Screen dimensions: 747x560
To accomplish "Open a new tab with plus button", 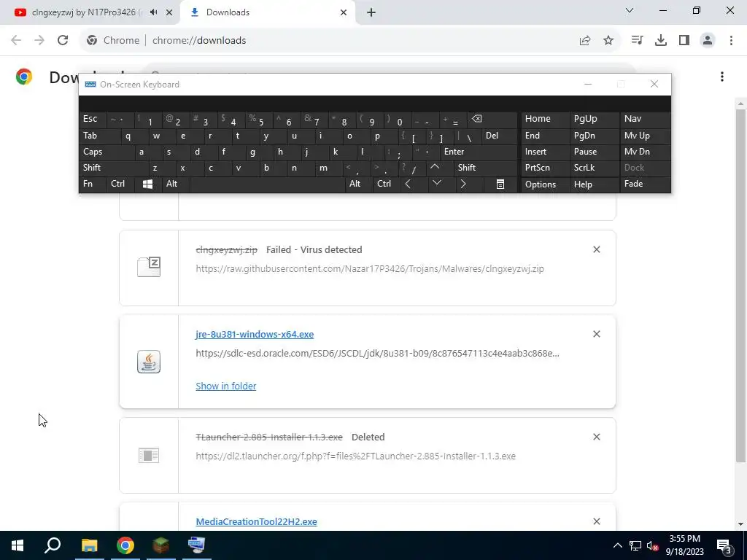I will [371, 12].
